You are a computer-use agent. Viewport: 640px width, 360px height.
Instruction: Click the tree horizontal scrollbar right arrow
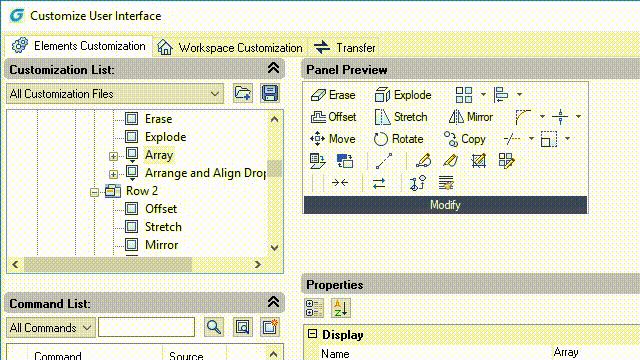click(258, 264)
